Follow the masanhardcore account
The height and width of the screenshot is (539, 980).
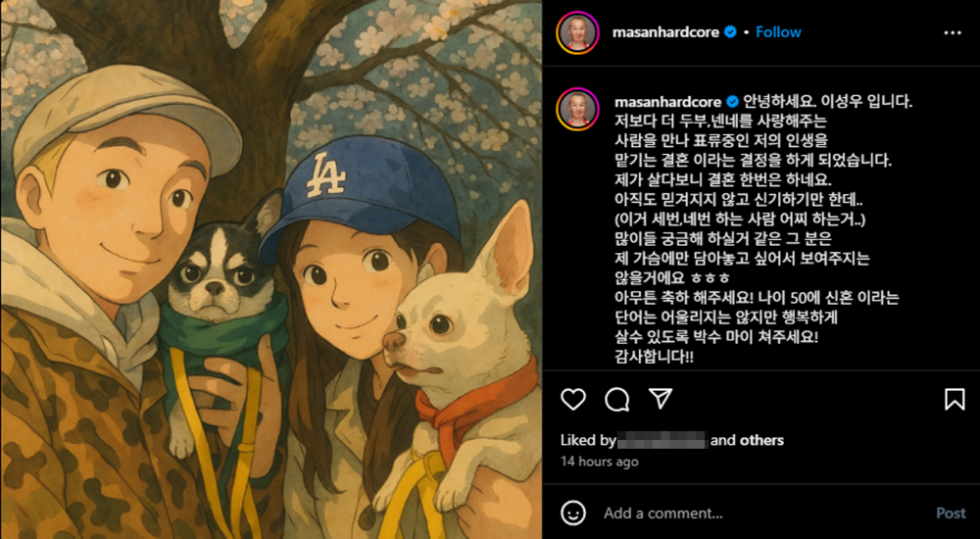[778, 32]
